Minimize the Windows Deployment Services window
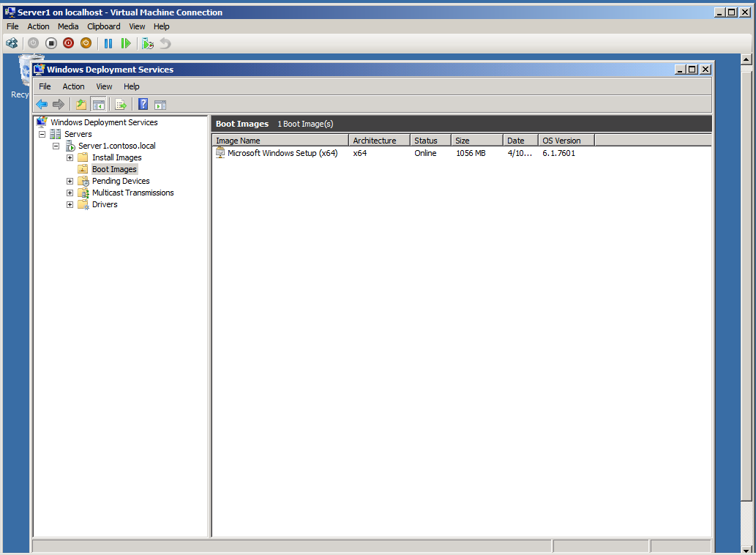The width and height of the screenshot is (756, 555). click(681, 70)
